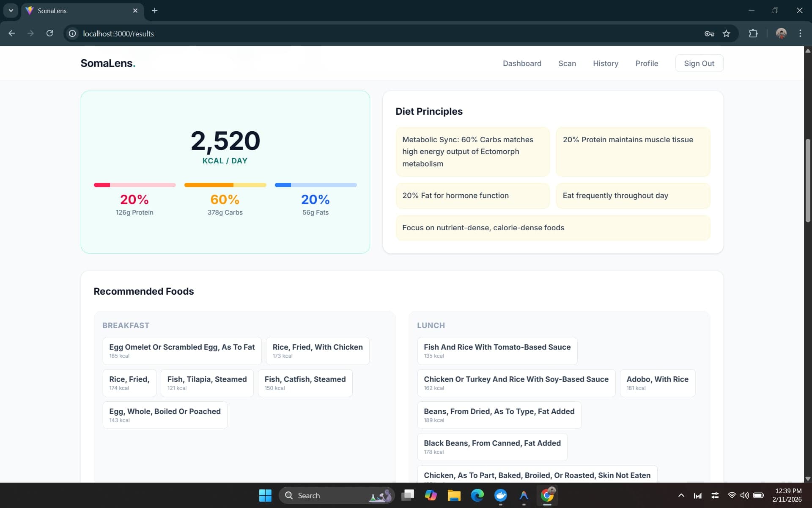Click the page scrollbar down arrow
Screen dimensions: 812x508
808,479
